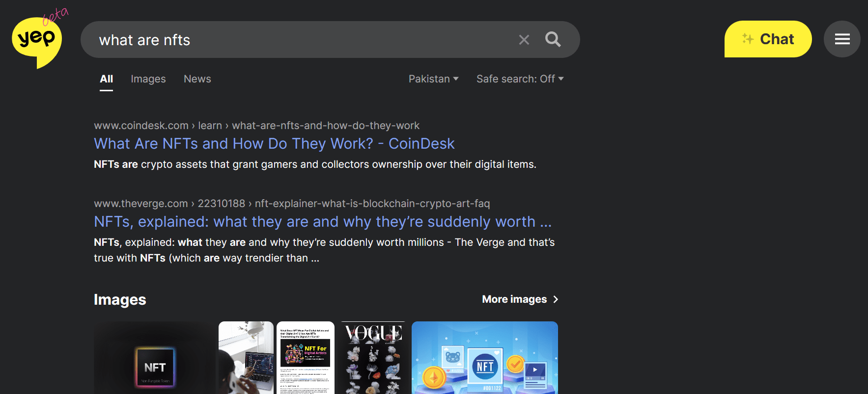Viewport: 868px width, 394px height.
Task: Open the Chat button with sparkle icon
Action: [767, 39]
